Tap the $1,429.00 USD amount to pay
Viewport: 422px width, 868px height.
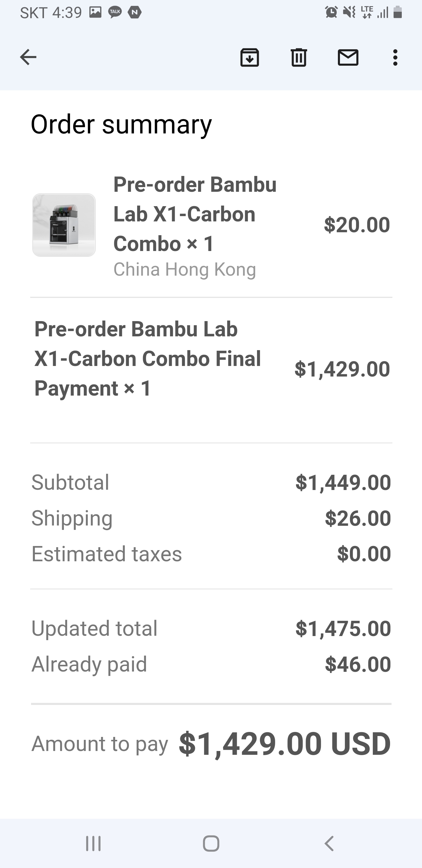(x=285, y=744)
